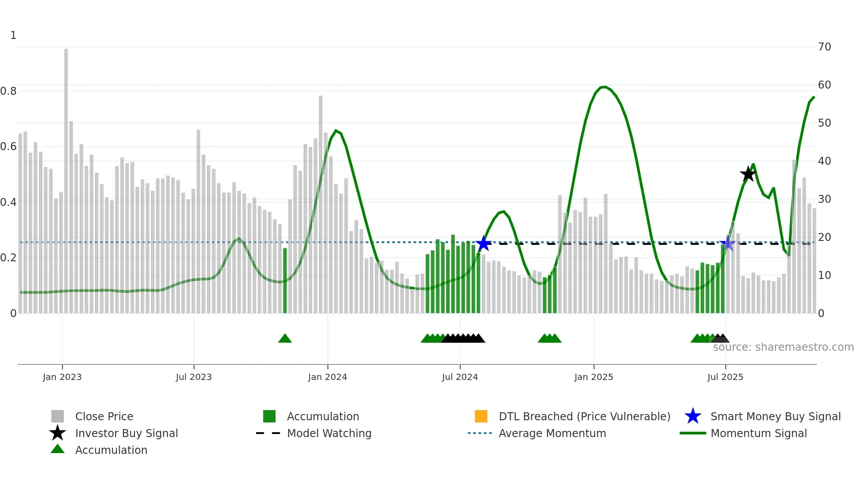This screenshot has width=868, height=488.
Task: Click the black investor star marker on the momentum line
Action: pos(748,174)
